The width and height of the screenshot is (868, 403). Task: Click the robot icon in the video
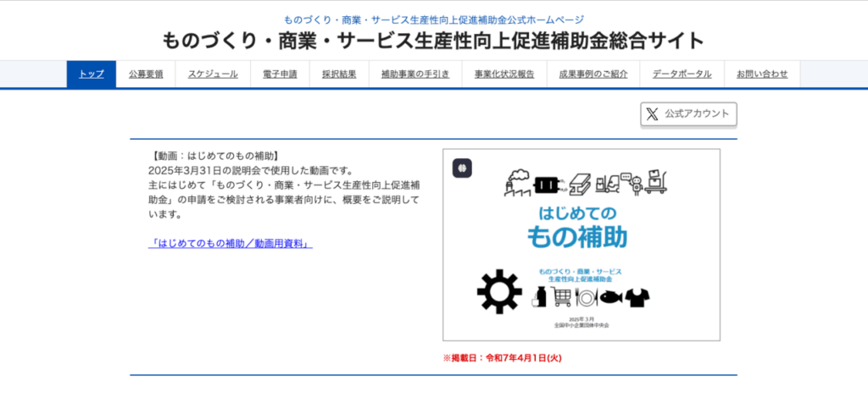[637, 185]
